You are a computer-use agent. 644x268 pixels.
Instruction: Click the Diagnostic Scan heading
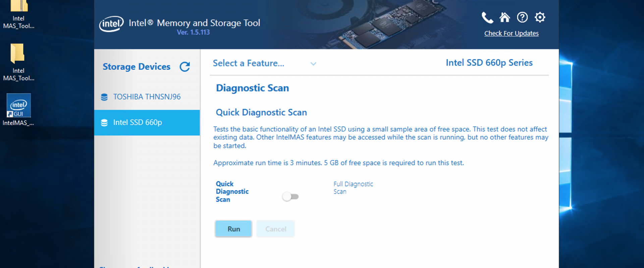click(252, 88)
